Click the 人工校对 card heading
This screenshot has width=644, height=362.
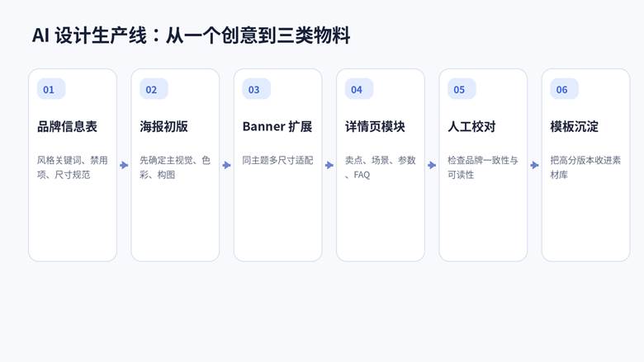[471, 126]
